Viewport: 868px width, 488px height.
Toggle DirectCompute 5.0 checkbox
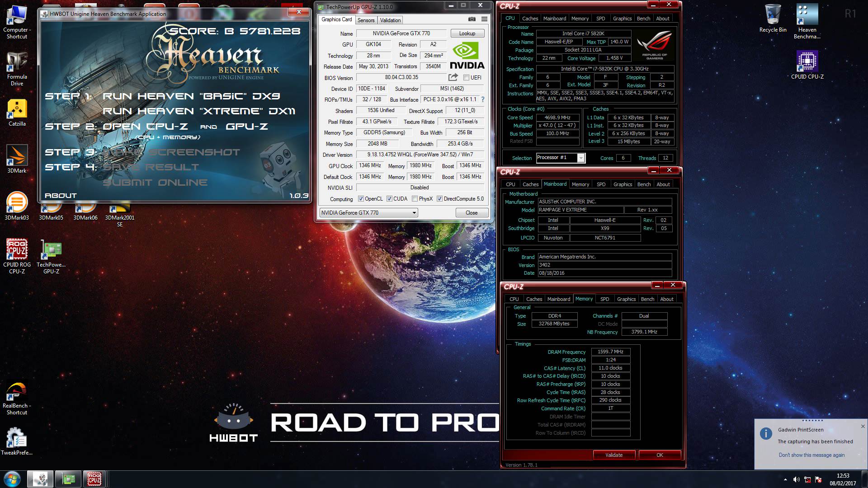click(439, 199)
